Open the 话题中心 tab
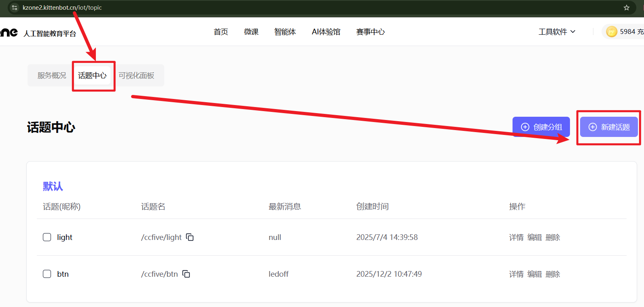The width and height of the screenshot is (644, 307). [92, 76]
